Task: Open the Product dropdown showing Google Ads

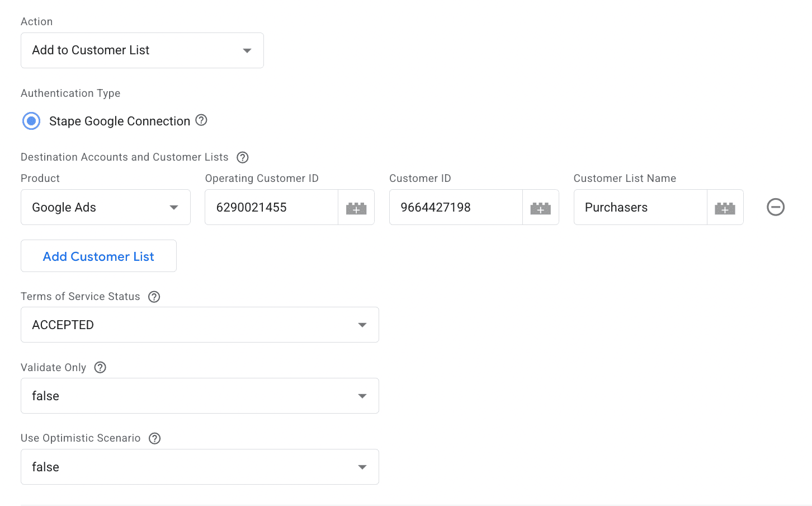Action: [x=106, y=207]
